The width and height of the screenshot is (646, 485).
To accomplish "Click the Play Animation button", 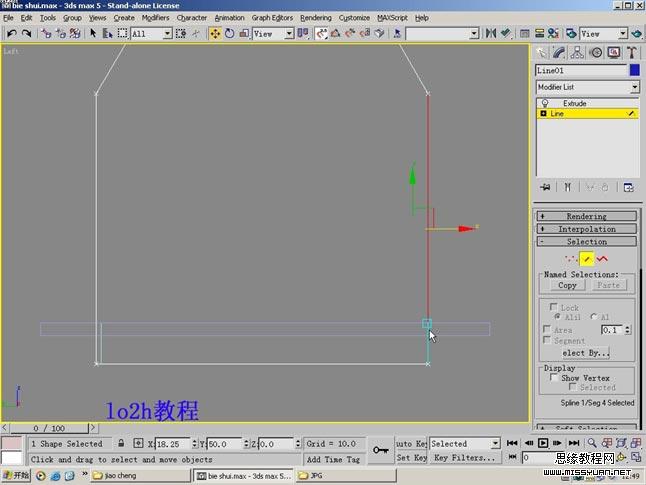I will 543,443.
